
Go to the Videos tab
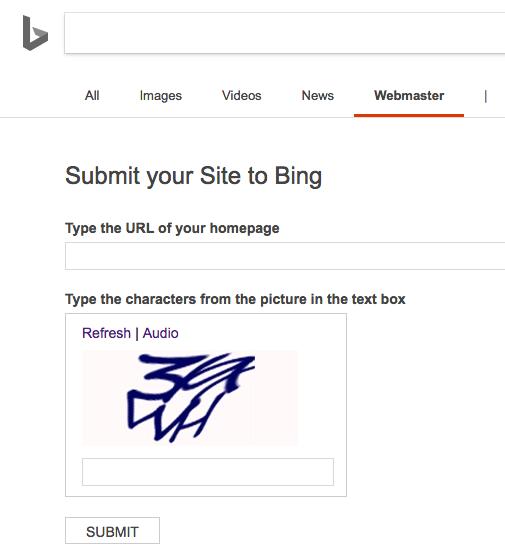pos(241,95)
